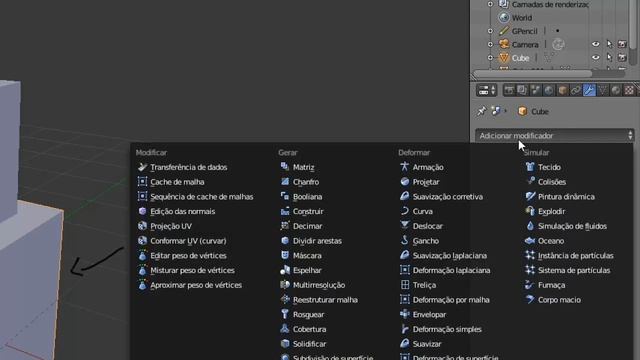Expand the Camera tree row

point(490,44)
